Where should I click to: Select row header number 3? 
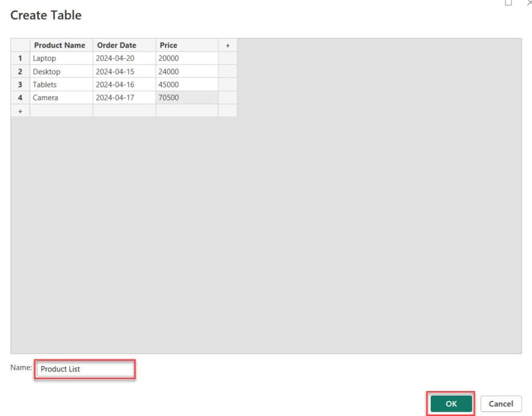[x=20, y=85]
